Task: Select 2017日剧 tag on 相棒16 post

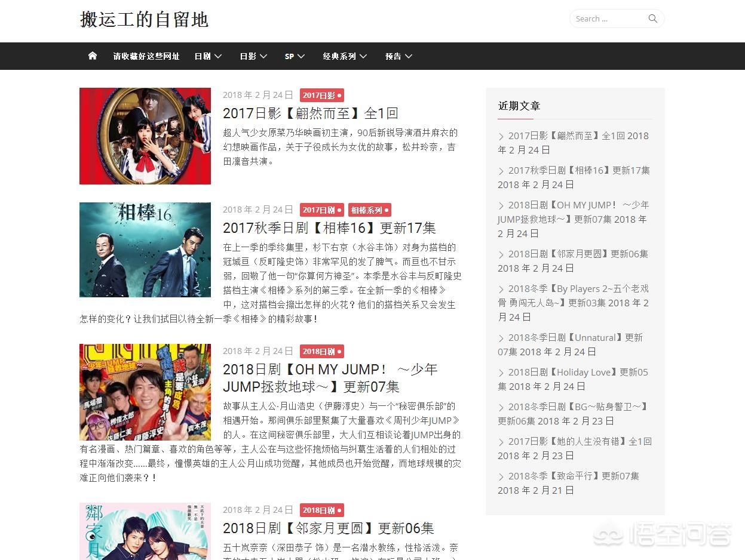Action: pyautogui.click(x=322, y=210)
